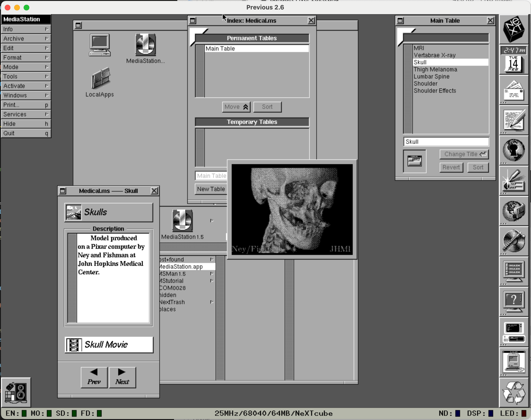Image resolution: width=531 pixels, height=420 pixels.
Task: Select Thigh Melanoma in Main Table list
Action: pos(435,70)
